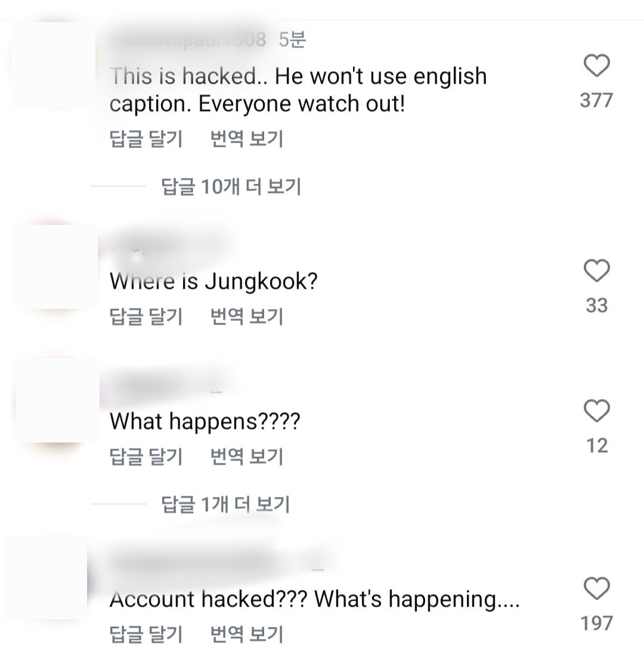Open avatar beside "Where is Jungkook?" comment
Screen dimensions: 644x655
click(x=56, y=267)
